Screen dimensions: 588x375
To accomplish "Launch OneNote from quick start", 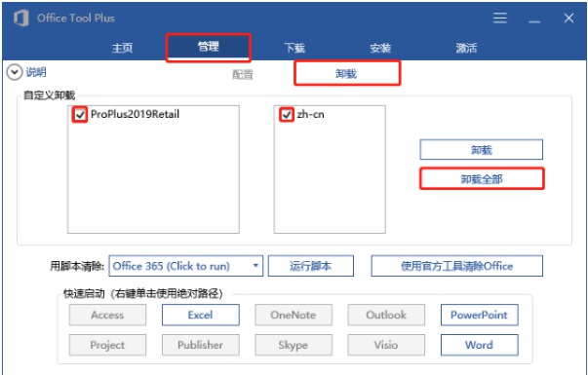I will pyautogui.click(x=294, y=315).
